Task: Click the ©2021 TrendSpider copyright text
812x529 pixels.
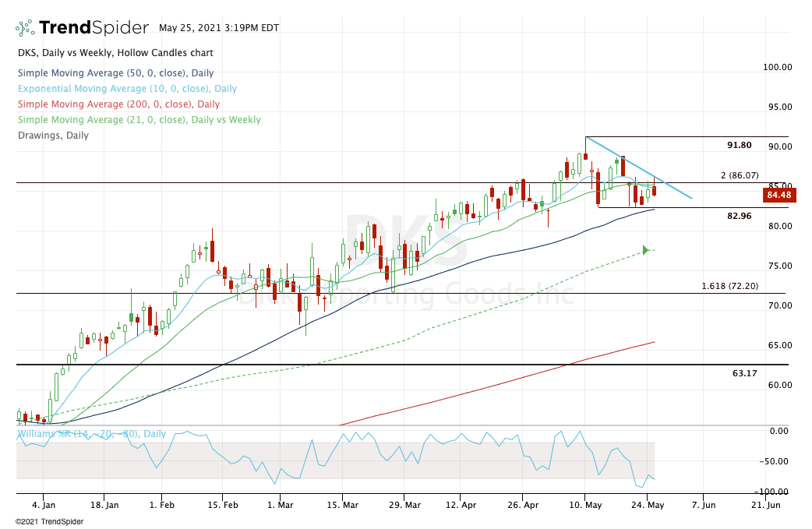Action: pos(49,522)
